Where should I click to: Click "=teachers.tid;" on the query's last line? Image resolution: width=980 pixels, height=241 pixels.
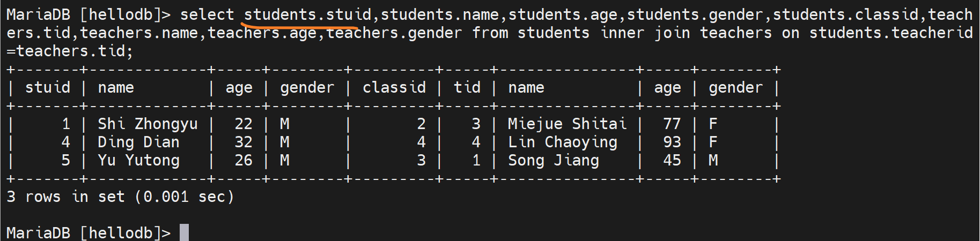click(70, 51)
